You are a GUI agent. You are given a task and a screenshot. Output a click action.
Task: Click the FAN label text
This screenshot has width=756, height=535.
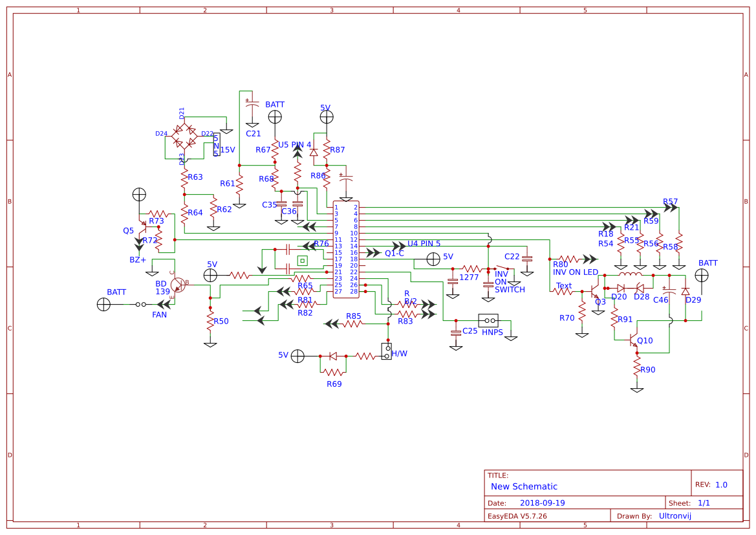pos(159,315)
